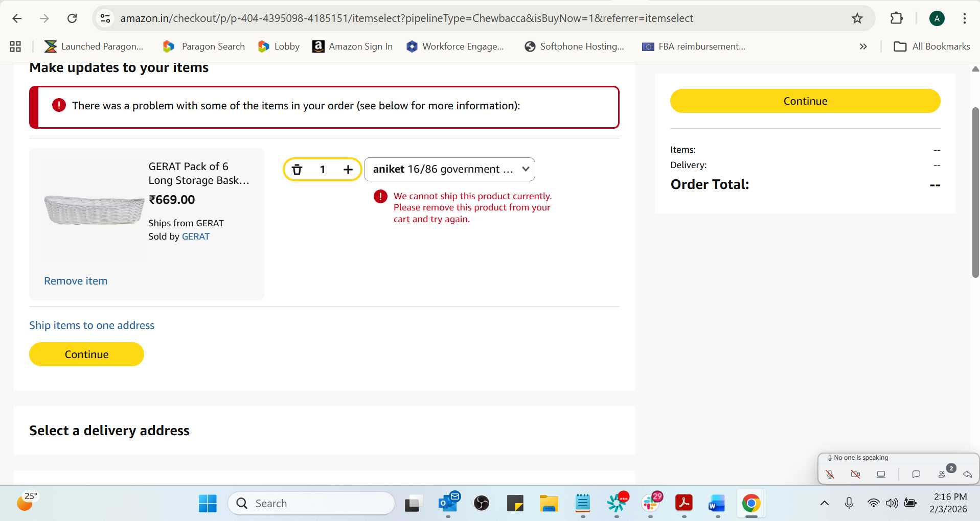This screenshot has height=521, width=980.
Task: Click the taskbar Search box
Action: (x=311, y=504)
